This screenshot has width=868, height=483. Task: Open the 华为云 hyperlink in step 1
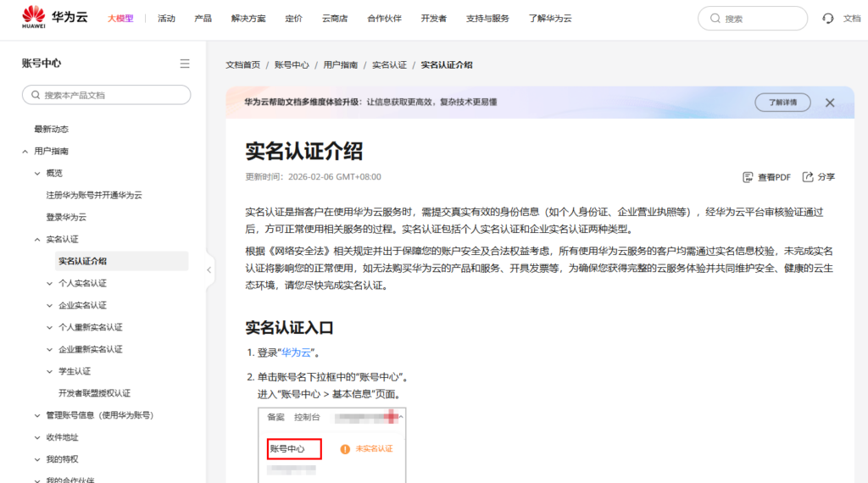296,353
